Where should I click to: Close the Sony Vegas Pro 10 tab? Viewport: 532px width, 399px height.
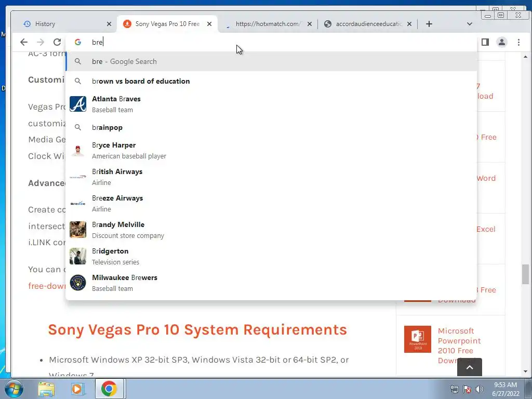point(209,24)
